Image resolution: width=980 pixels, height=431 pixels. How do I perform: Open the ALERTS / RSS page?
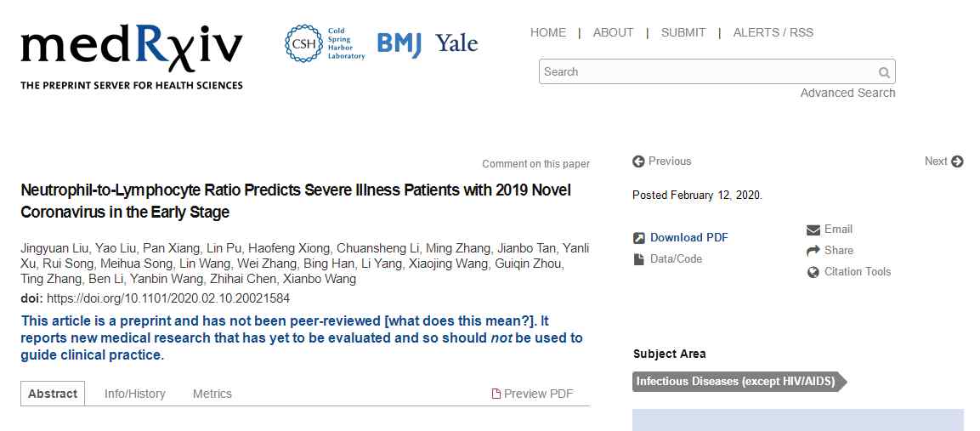[773, 32]
